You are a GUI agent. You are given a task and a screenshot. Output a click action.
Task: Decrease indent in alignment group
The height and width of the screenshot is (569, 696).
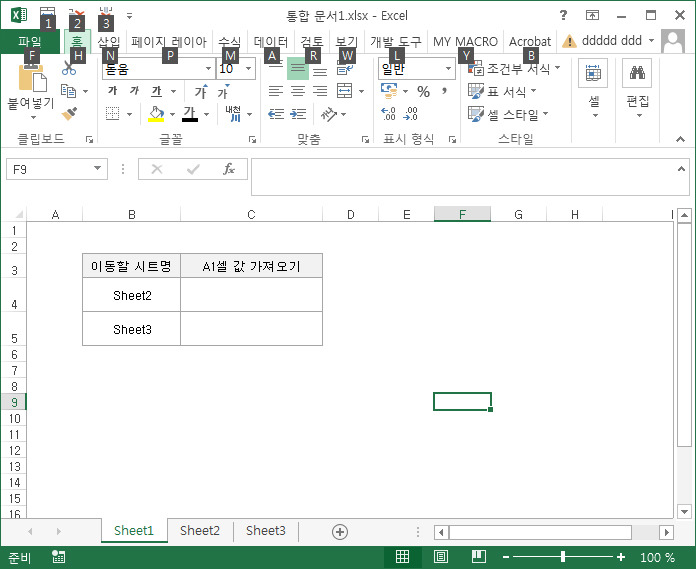point(276,114)
